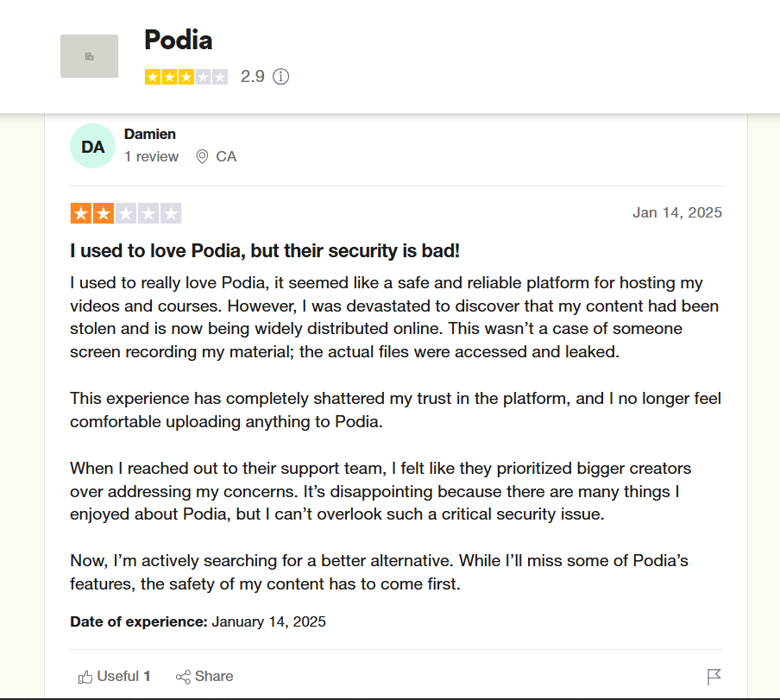This screenshot has height=700, width=780.
Task: Click the location pin icon next to CA
Action: click(x=203, y=156)
